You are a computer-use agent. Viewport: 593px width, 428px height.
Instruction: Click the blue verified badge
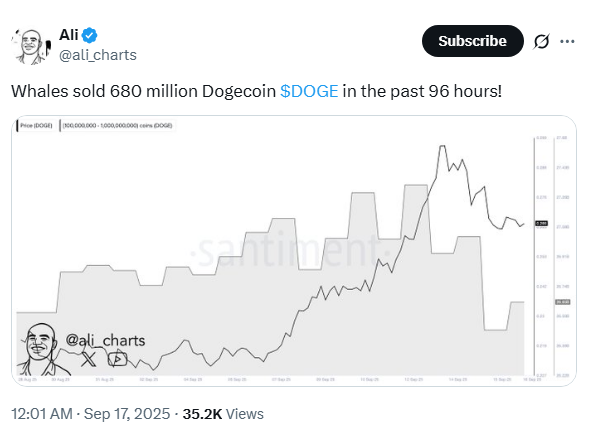click(x=90, y=35)
